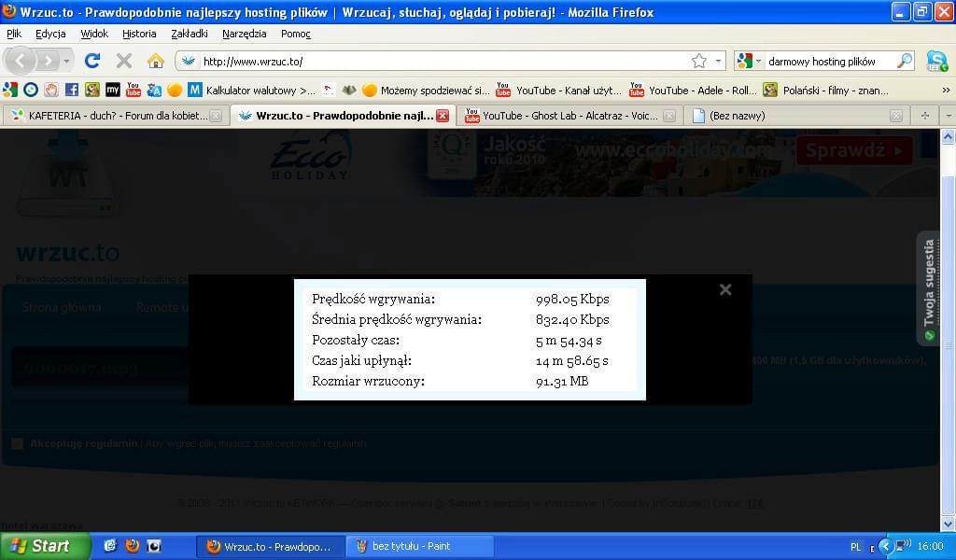
Task: Open the list all tabs dropdown
Action: pyautogui.click(x=948, y=116)
